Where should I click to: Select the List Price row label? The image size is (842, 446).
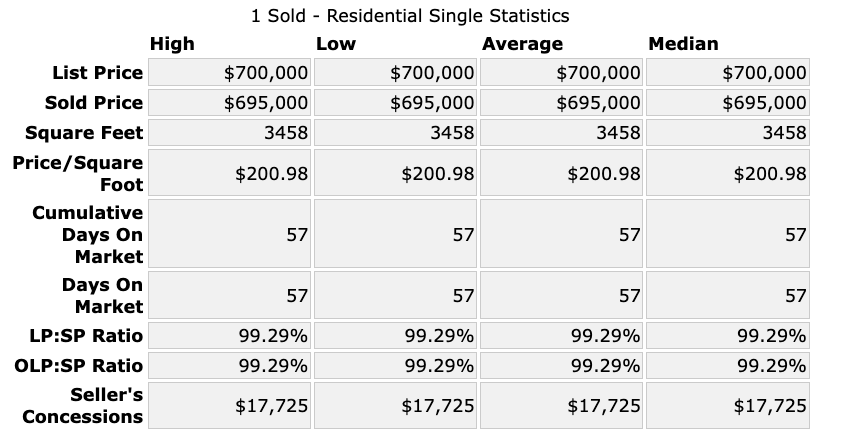[x=98, y=73]
